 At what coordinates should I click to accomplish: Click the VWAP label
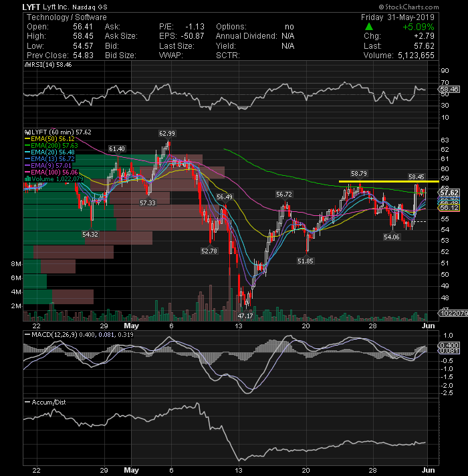171,55
